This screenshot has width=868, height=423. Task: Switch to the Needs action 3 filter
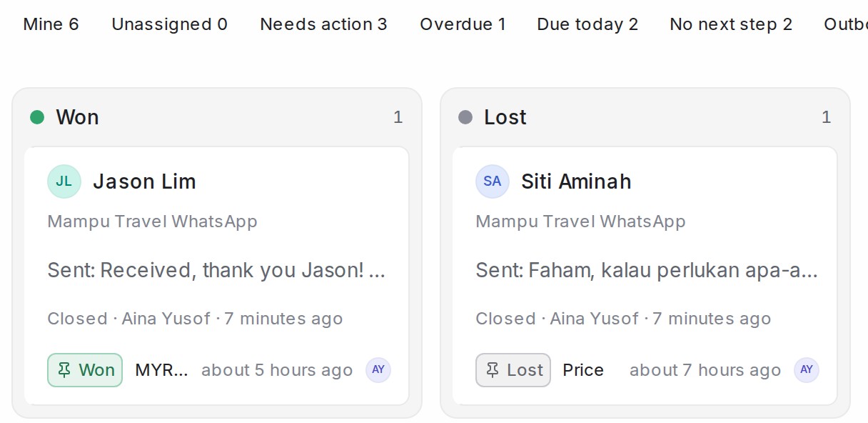click(323, 24)
